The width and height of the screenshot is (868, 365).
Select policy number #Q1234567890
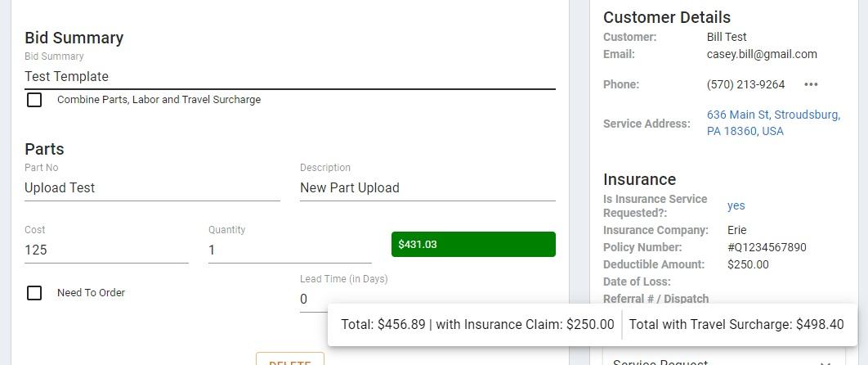767,248
